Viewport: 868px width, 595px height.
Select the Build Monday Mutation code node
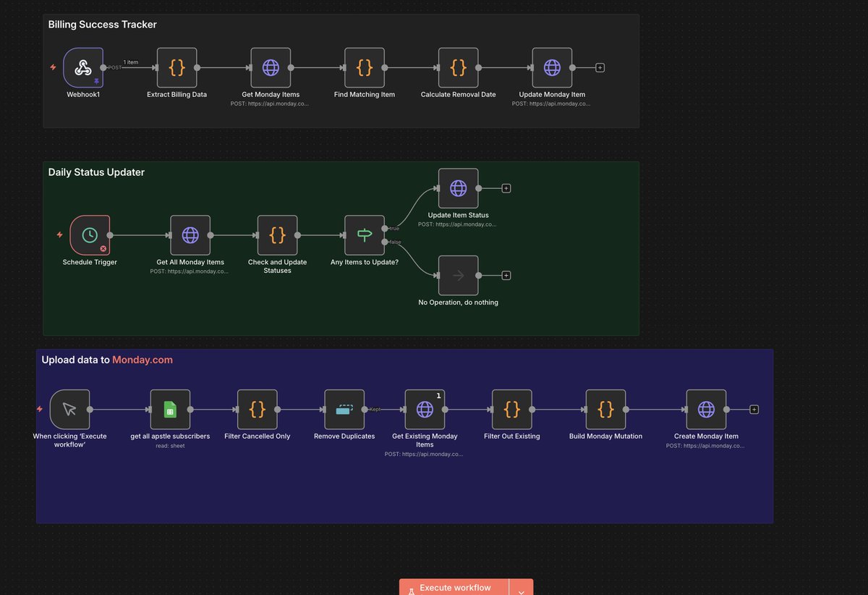pyautogui.click(x=605, y=409)
